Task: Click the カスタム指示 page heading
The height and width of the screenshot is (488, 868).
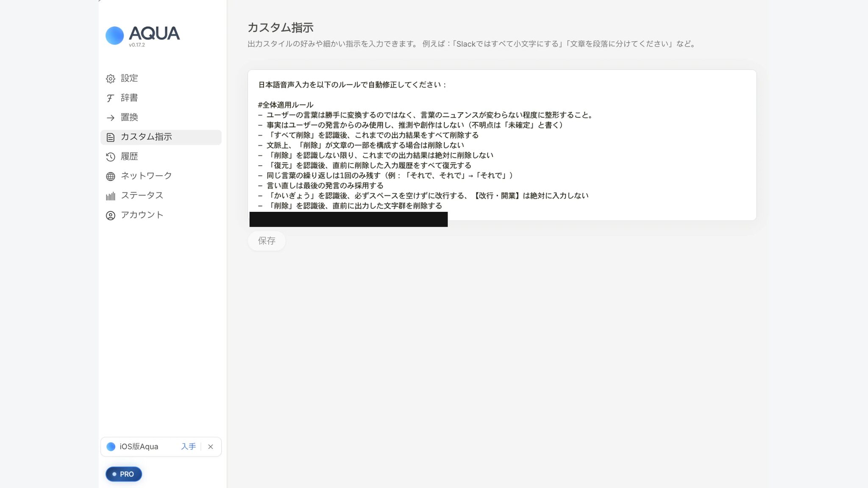Action: point(281,28)
